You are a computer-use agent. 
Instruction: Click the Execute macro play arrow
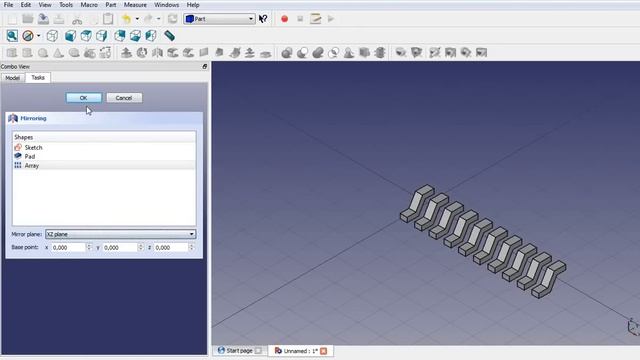[x=331, y=19]
